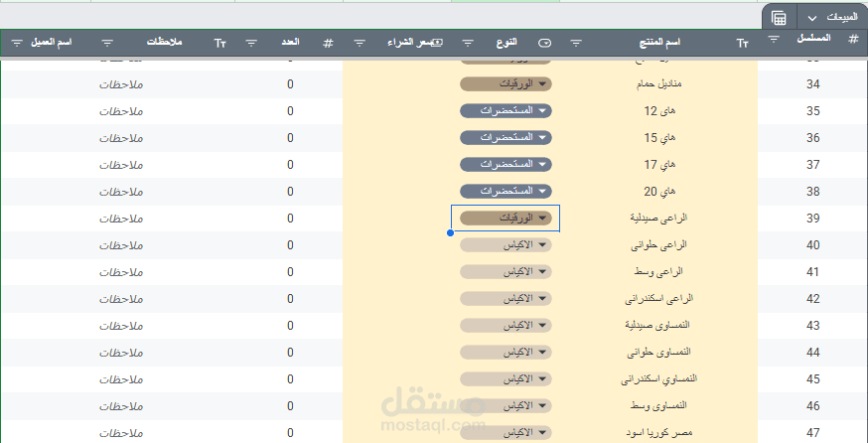This screenshot has height=443, width=868.
Task: Open الاكياس dropdown chip in row 41
Action: click(506, 271)
